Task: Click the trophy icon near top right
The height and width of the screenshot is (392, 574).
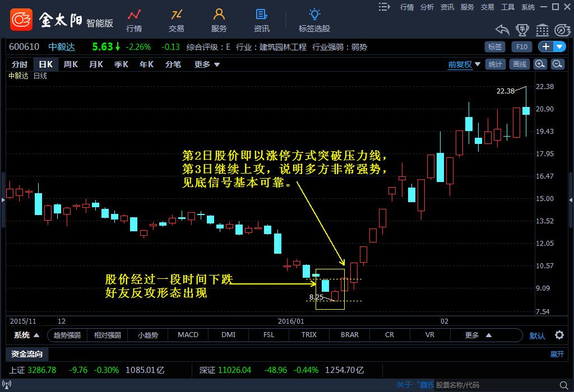Action: tap(522, 30)
